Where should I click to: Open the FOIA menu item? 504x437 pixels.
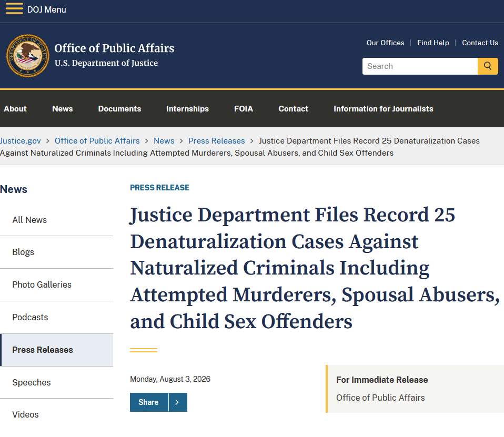coord(244,109)
